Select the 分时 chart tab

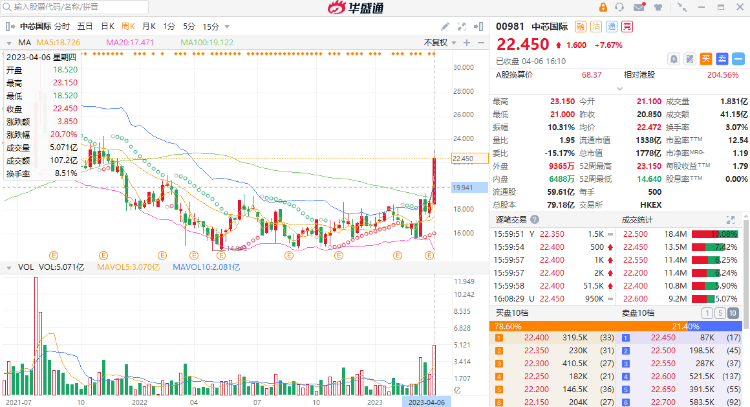[62, 26]
